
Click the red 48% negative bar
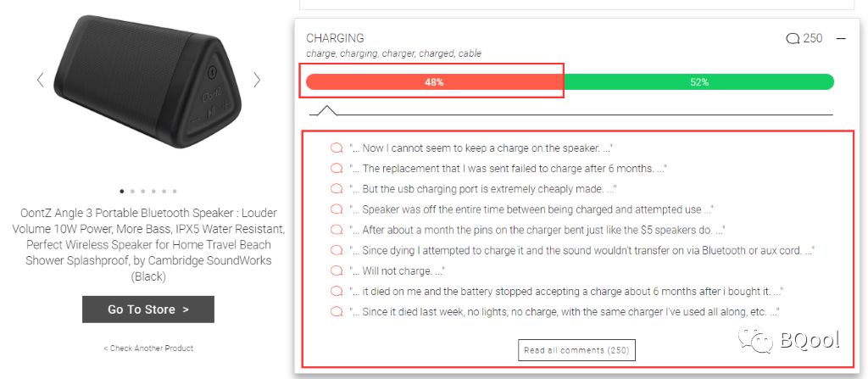tap(434, 82)
